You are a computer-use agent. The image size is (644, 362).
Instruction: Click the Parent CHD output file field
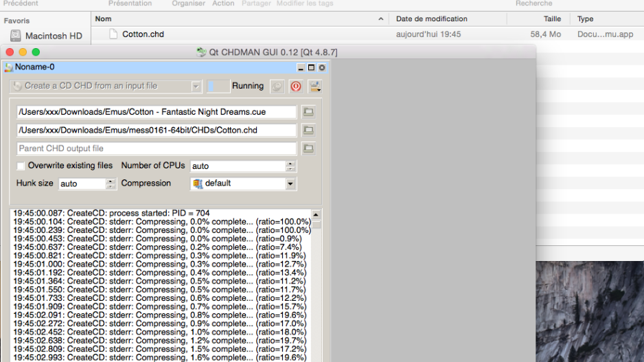point(157,148)
